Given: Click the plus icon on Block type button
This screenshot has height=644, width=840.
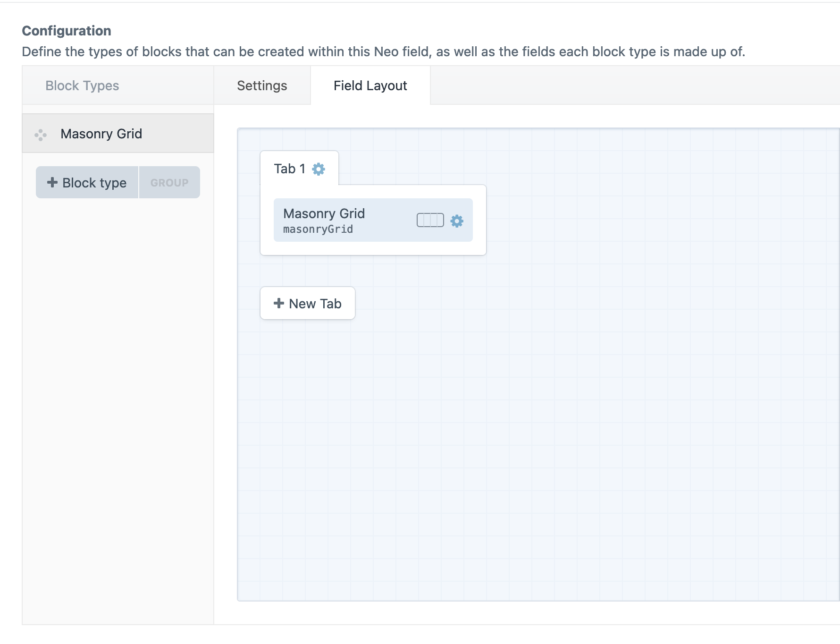Looking at the screenshot, I should 52,183.
